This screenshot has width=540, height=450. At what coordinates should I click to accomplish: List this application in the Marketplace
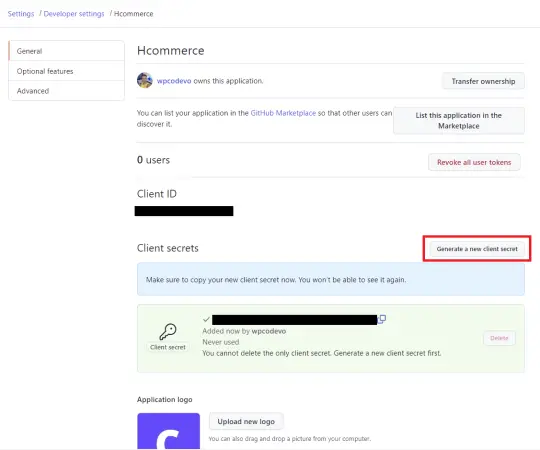(459, 121)
